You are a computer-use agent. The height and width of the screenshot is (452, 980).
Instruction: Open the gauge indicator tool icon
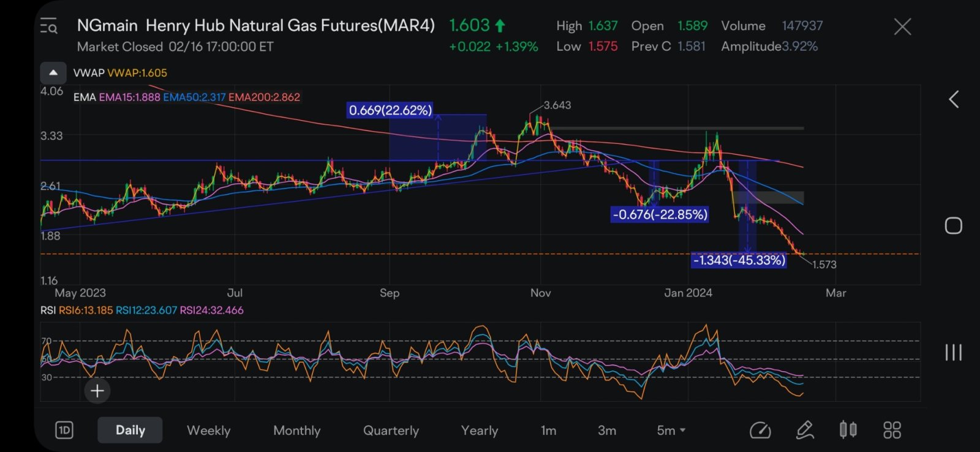(x=760, y=431)
